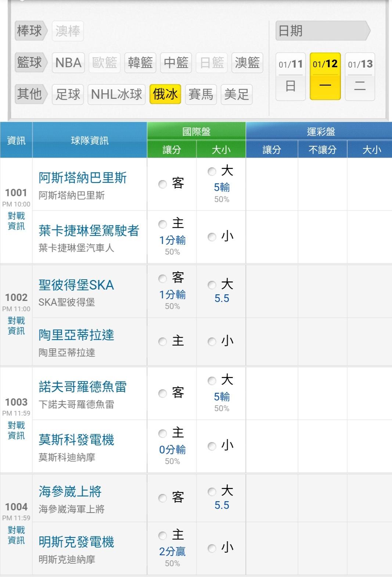Screen dimensions: 392x578
Task: Click the 海參崴上將 team name
Action: click(70, 492)
